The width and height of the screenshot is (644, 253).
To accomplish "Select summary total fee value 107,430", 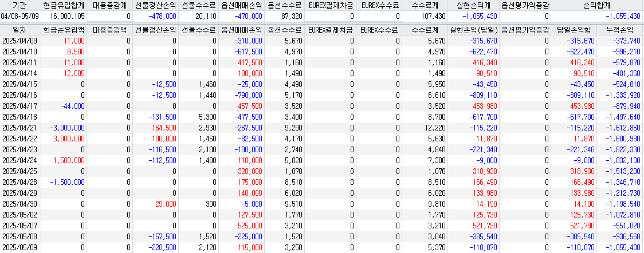I will click(433, 17).
